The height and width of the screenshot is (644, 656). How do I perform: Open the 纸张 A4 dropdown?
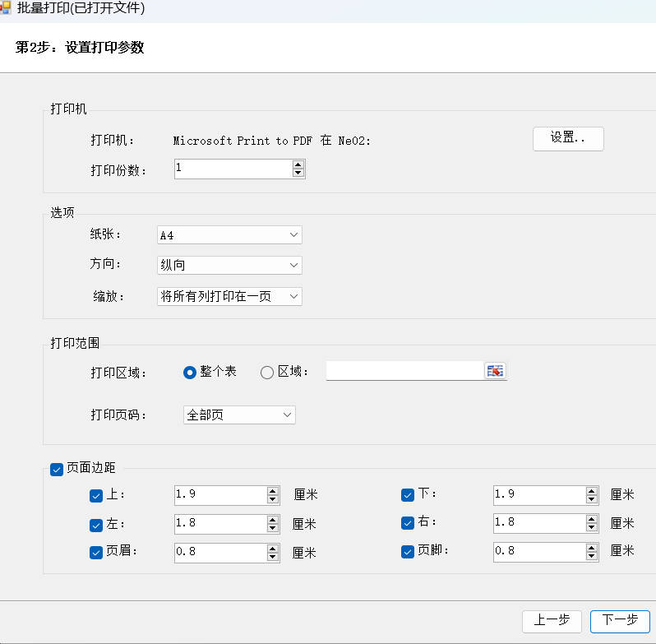click(x=229, y=235)
